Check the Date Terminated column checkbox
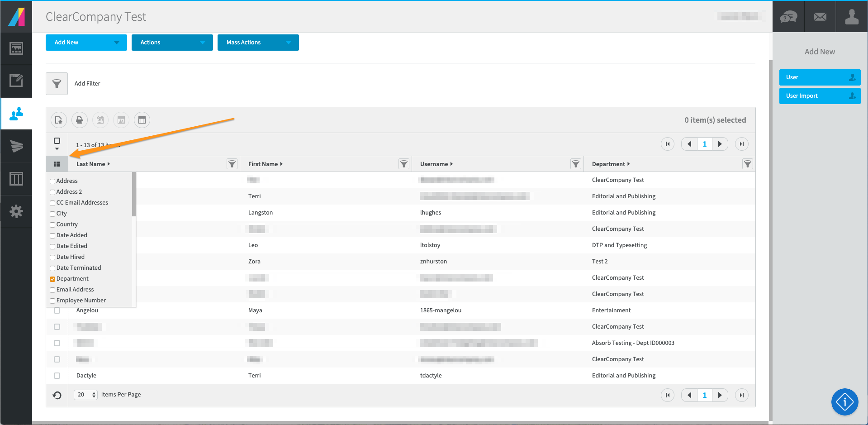868x425 pixels. pyautogui.click(x=52, y=268)
